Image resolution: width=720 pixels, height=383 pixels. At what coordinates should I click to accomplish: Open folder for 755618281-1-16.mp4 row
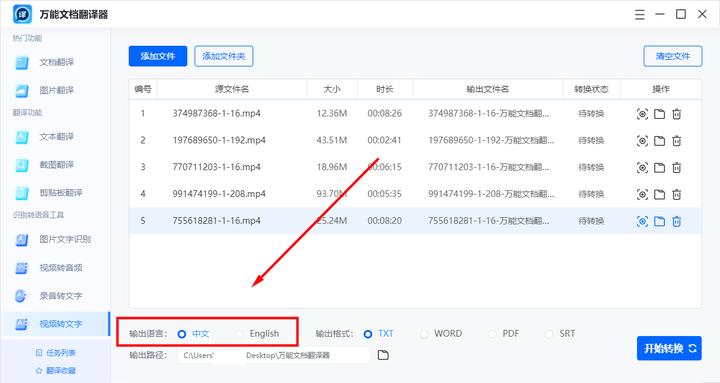pyautogui.click(x=659, y=221)
